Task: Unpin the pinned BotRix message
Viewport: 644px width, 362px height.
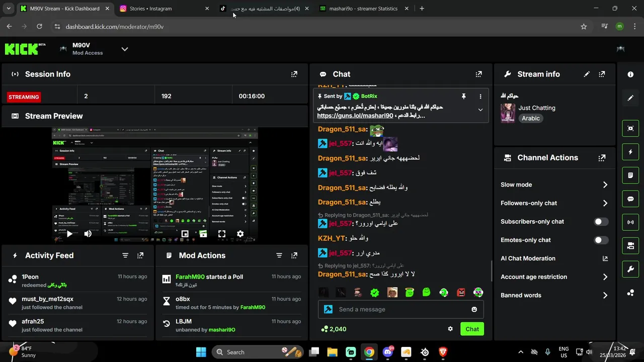Action: (464, 96)
